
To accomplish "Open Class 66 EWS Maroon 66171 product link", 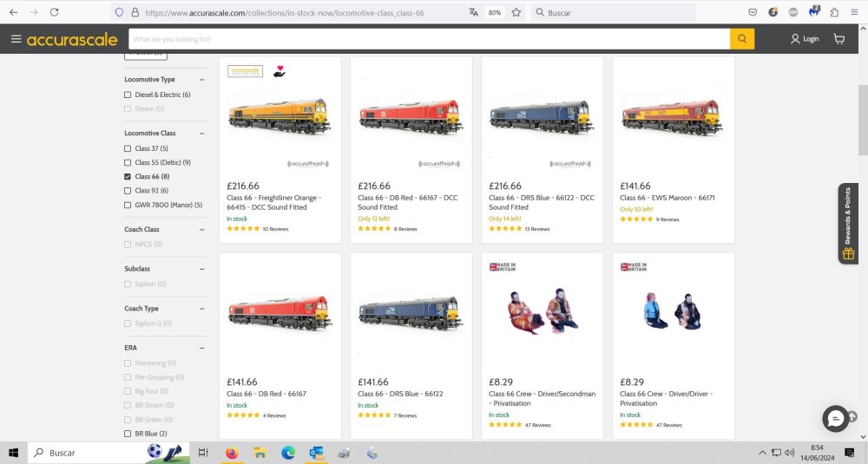I will [x=667, y=198].
